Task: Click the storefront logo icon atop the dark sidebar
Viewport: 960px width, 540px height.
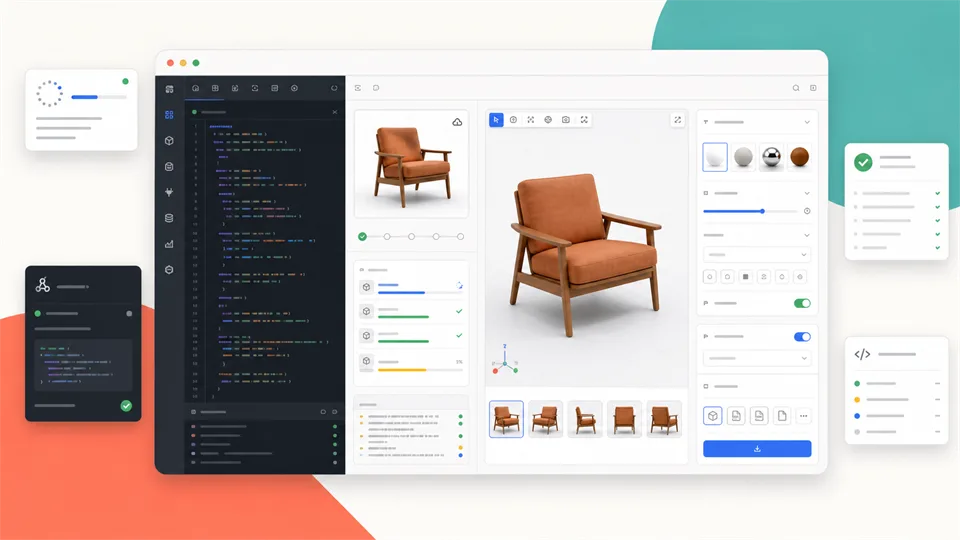Action: [x=169, y=89]
